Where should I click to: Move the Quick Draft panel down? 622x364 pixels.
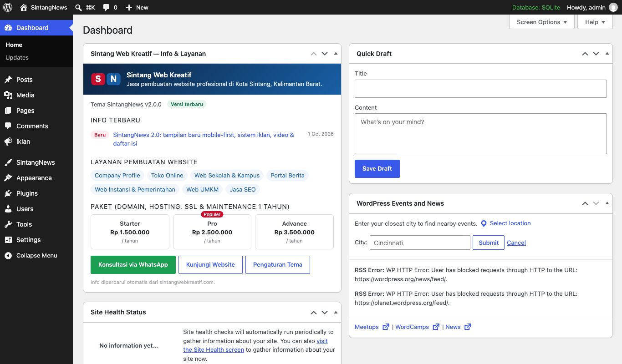click(x=596, y=54)
